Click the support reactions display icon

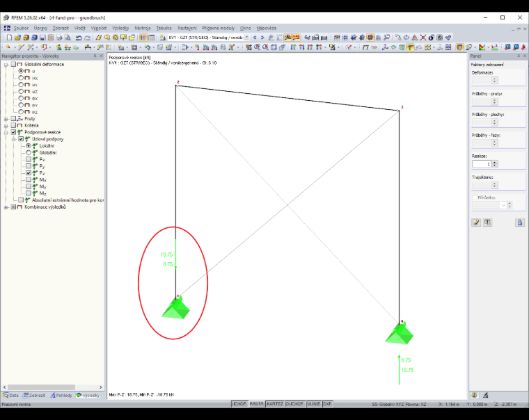pyautogui.click(x=410, y=47)
